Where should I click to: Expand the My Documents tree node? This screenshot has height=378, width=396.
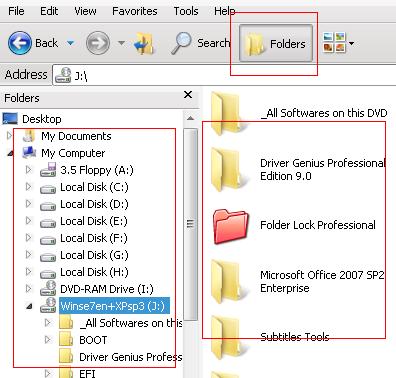tap(9, 136)
